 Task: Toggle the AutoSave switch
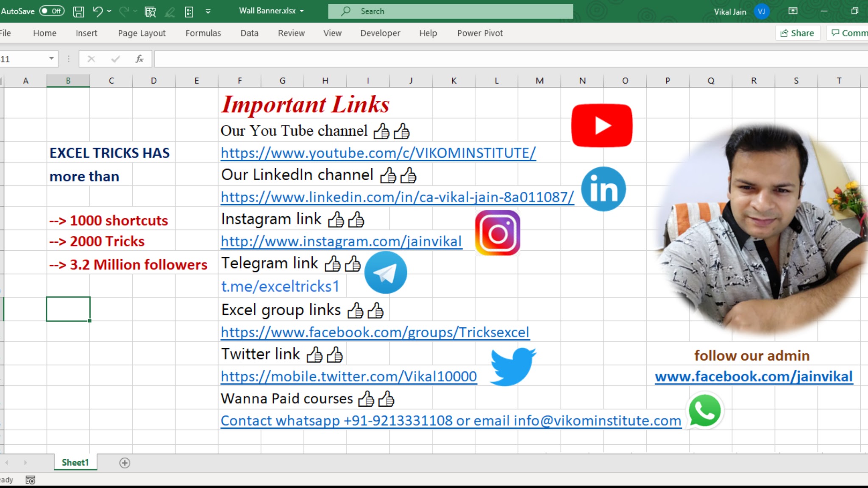coord(52,11)
